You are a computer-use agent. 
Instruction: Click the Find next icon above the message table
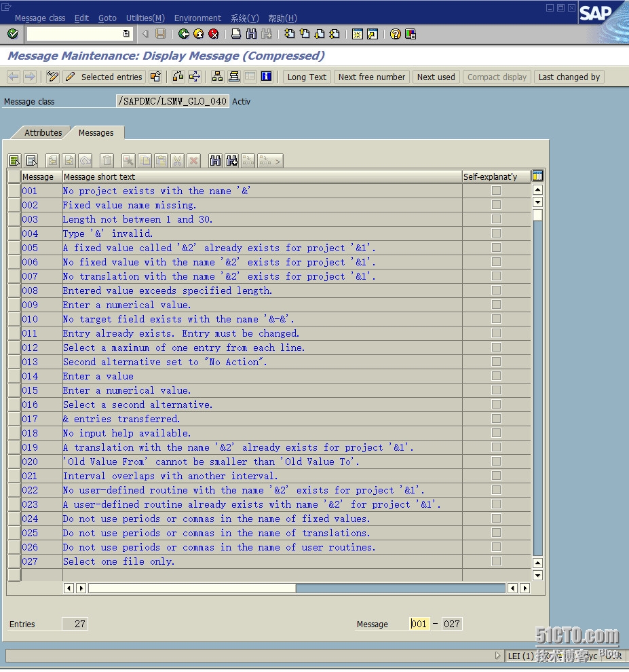[232, 161]
